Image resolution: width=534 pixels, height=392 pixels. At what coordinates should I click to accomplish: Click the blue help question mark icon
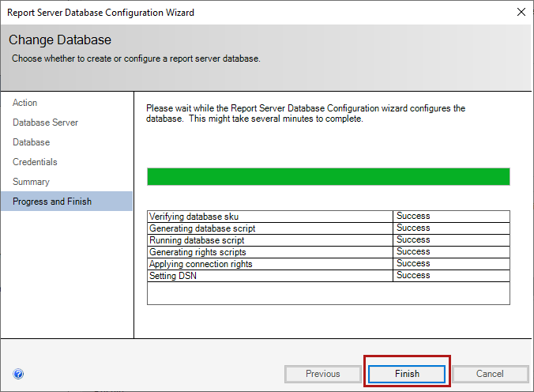point(18,374)
